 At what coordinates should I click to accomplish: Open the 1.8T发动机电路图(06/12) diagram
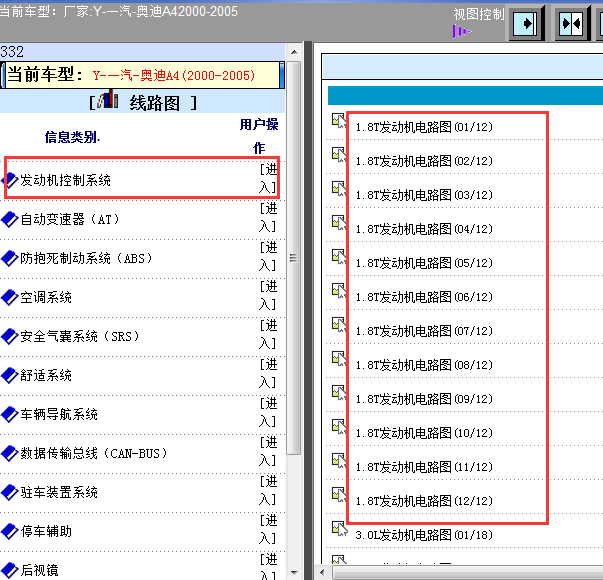click(x=424, y=297)
